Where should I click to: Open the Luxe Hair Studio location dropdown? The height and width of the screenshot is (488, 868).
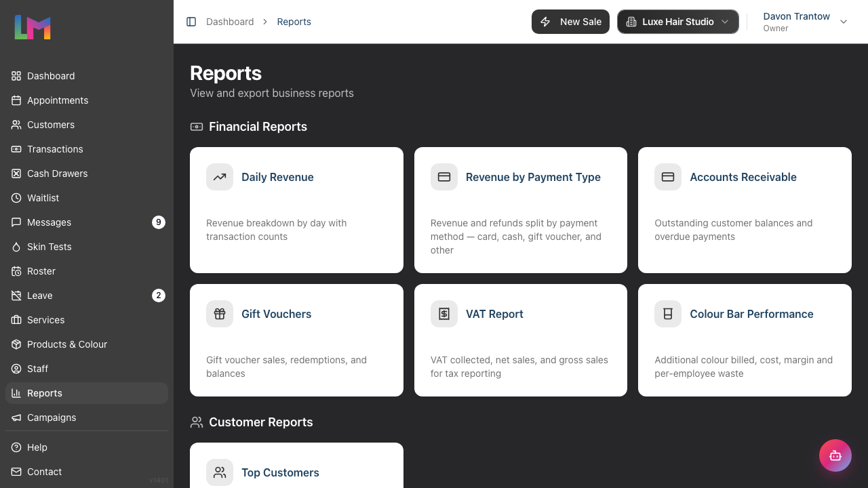coord(678,22)
